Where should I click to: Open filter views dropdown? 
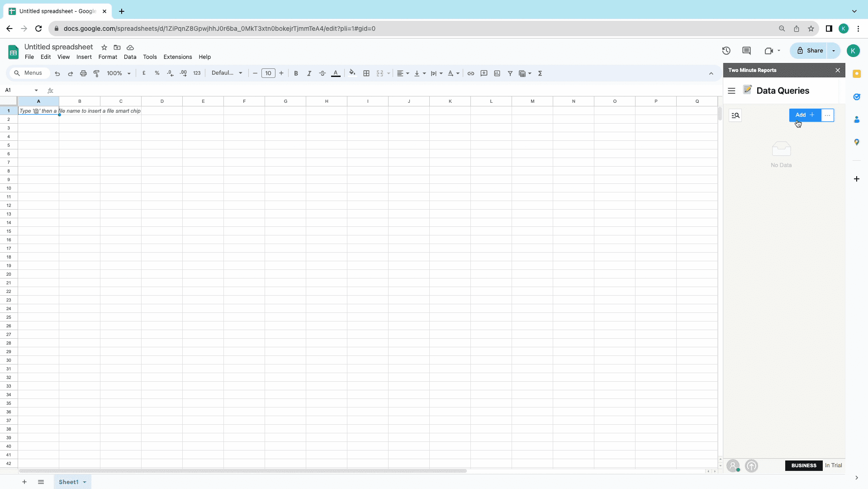pos(525,73)
